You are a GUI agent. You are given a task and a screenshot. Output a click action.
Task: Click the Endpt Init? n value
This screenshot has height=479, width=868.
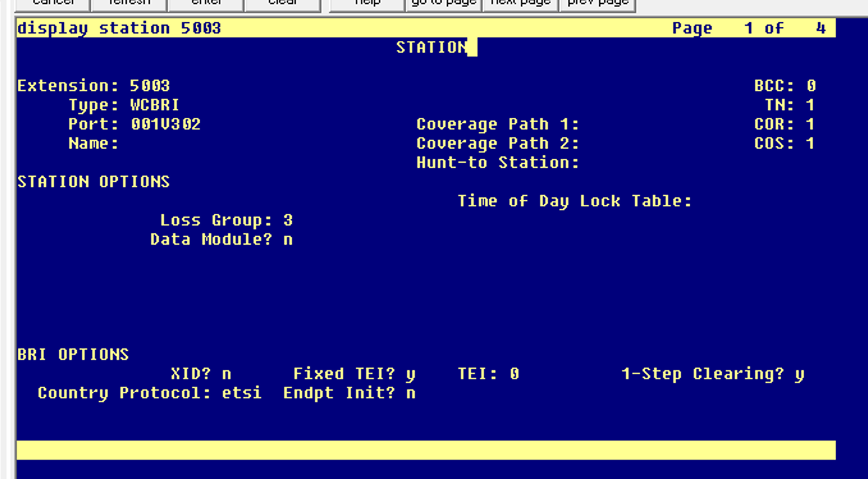[410, 393]
